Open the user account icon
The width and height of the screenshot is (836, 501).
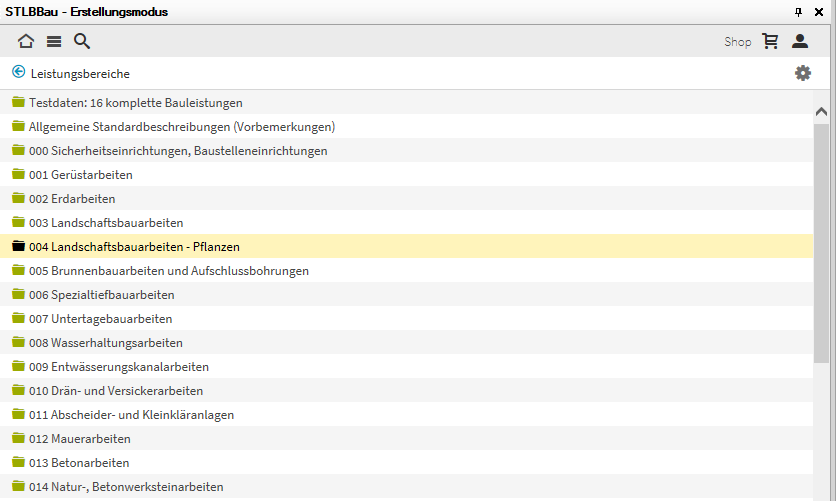point(800,41)
